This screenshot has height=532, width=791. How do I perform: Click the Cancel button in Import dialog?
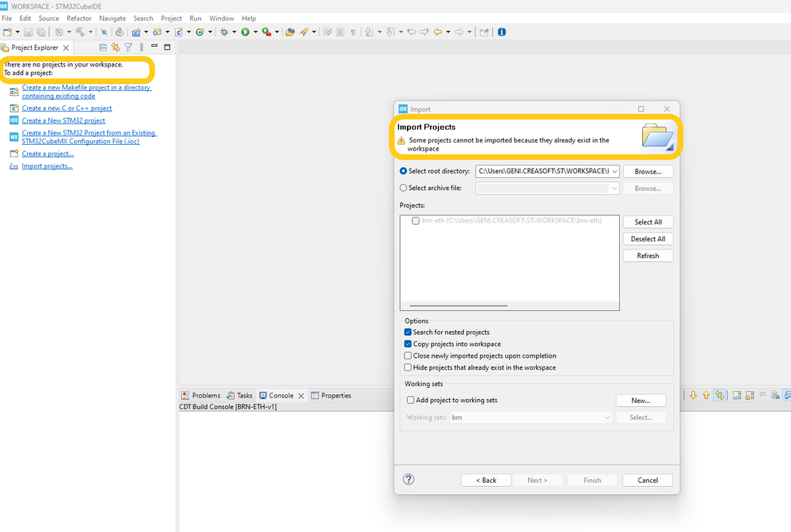pos(647,480)
